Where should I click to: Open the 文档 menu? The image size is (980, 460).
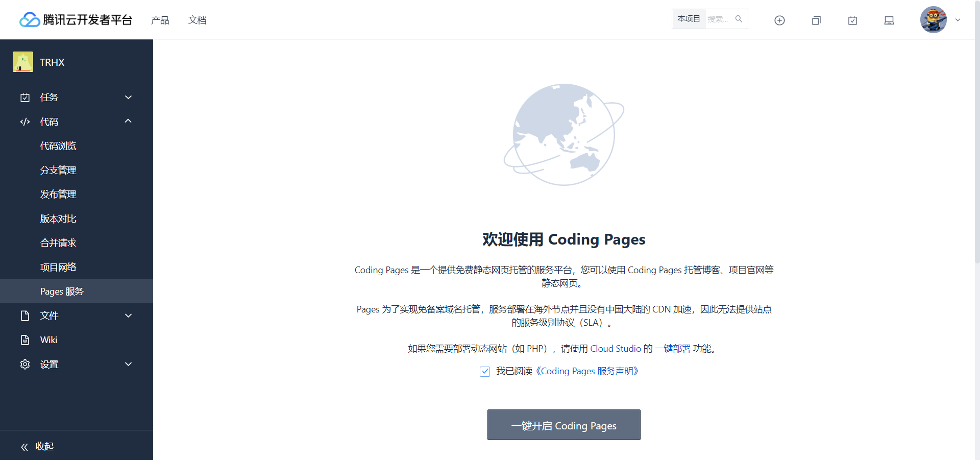(197, 20)
